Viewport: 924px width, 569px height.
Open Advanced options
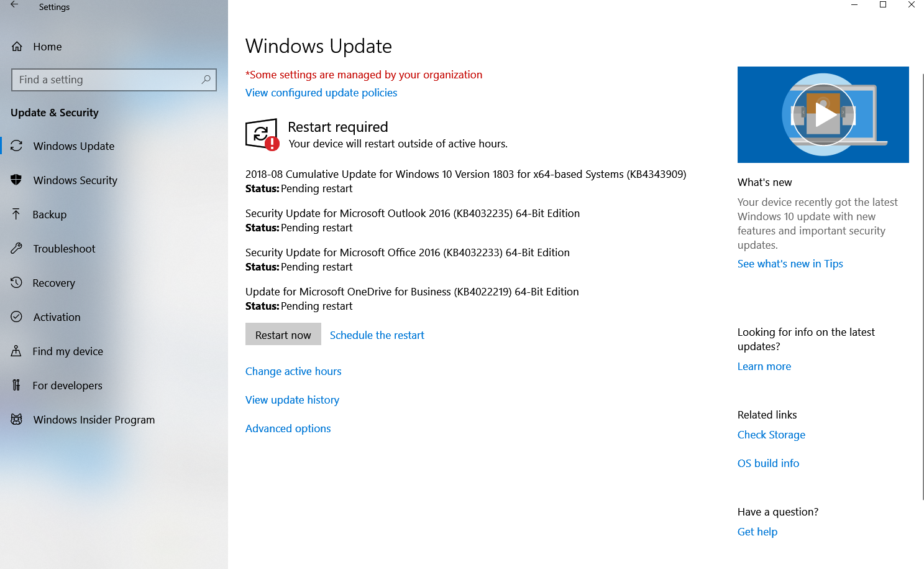pyautogui.click(x=288, y=428)
